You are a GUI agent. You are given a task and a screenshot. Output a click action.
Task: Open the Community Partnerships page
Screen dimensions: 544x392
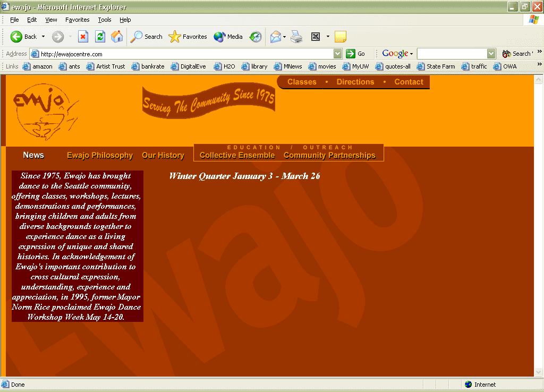pos(329,156)
